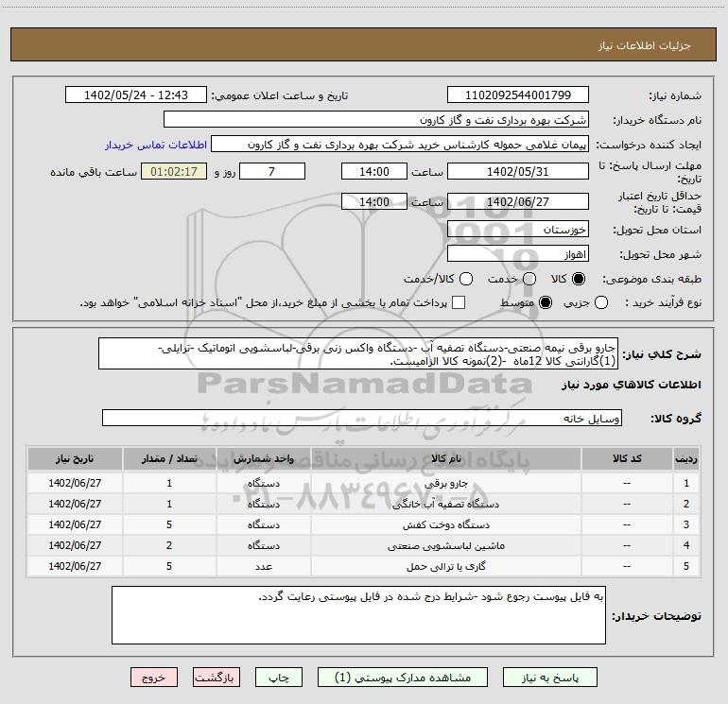Select the جارو برقی item row

pyautogui.click(x=364, y=483)
